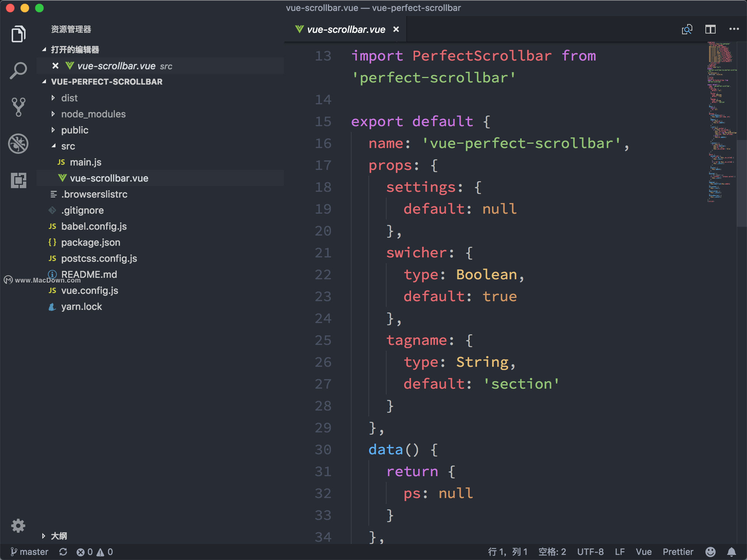The height and width of the screenshot is (560, 747).
Task: Click the Prettier status item
Action: click(x=678, y=552)
